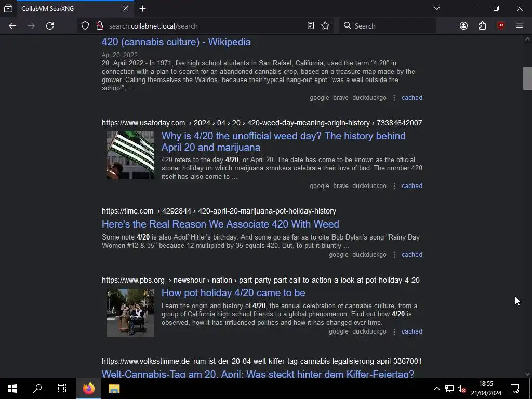
Task: Go back to the previous page
Action: pyautogui.click(x=12, y=26)
